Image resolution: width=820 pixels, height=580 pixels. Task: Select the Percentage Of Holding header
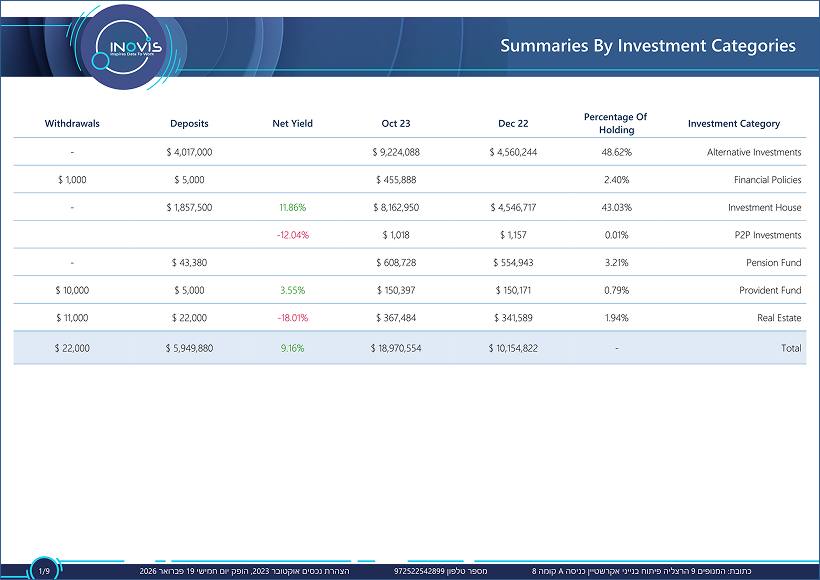coord(615,123)
